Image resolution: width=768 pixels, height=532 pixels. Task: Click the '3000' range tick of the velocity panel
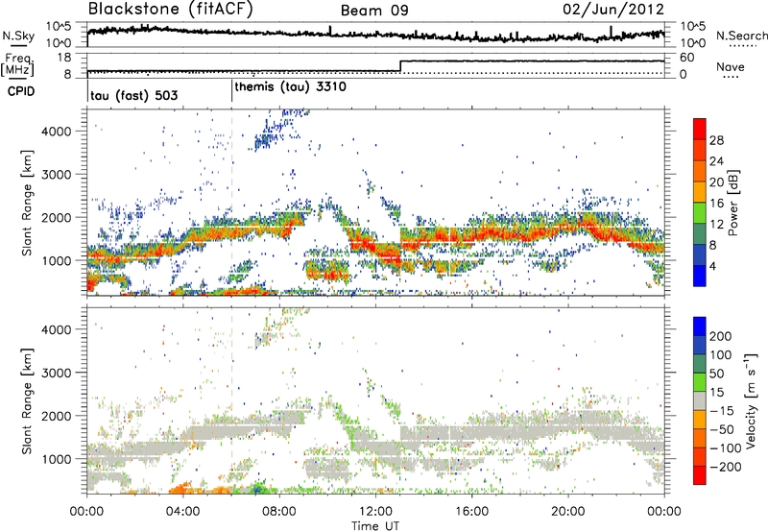click(57, 373)
